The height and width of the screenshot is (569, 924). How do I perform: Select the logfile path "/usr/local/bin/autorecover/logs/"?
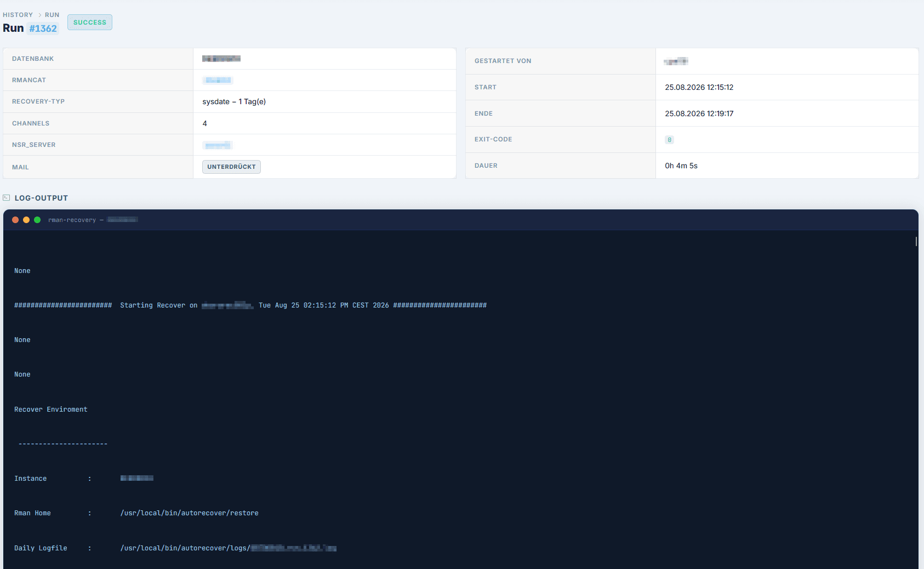(x=185, y=548)
